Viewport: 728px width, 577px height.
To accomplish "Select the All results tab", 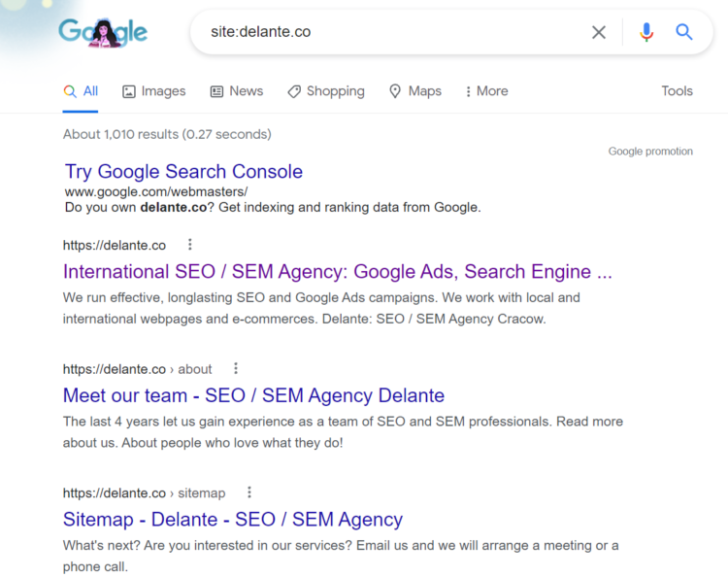I will (x=81, y=91).
